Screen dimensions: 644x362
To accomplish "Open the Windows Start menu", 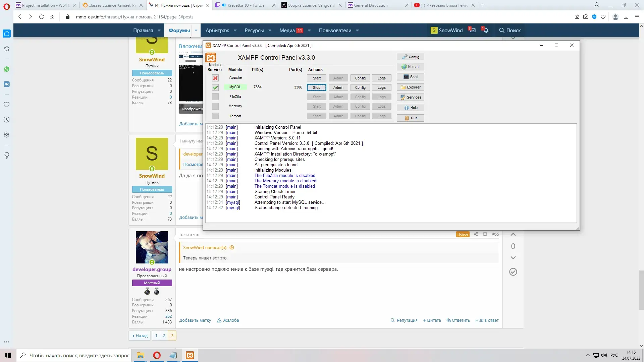I will [8, 355].
